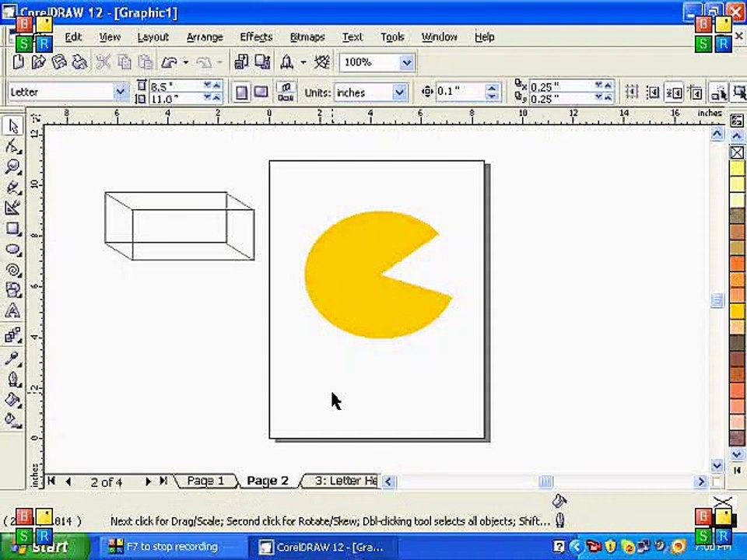Switch to 3: Letter He page tab
Image resolution: width=747 pixels, height=560 pixels.
point(342,481)
